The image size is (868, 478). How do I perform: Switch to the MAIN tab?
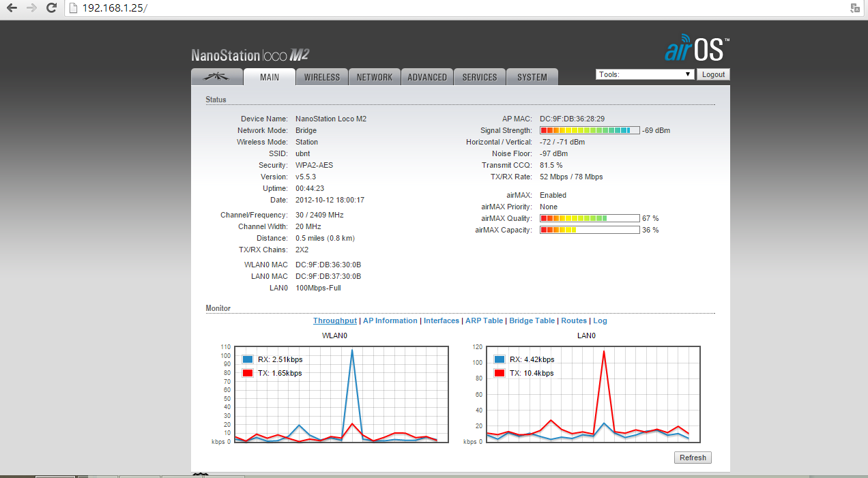point(270,77)
